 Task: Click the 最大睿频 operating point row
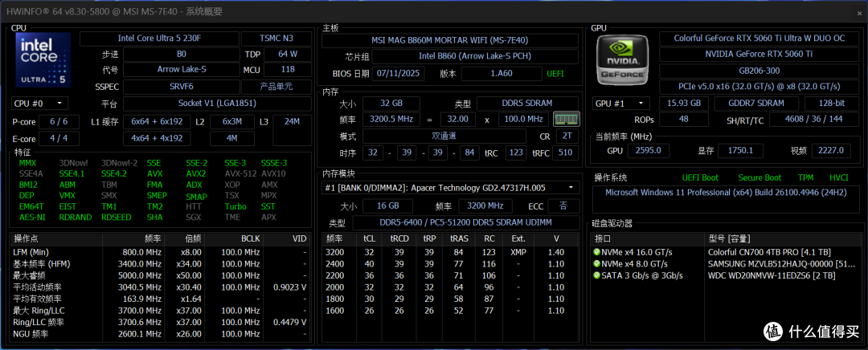click(160, 275)
